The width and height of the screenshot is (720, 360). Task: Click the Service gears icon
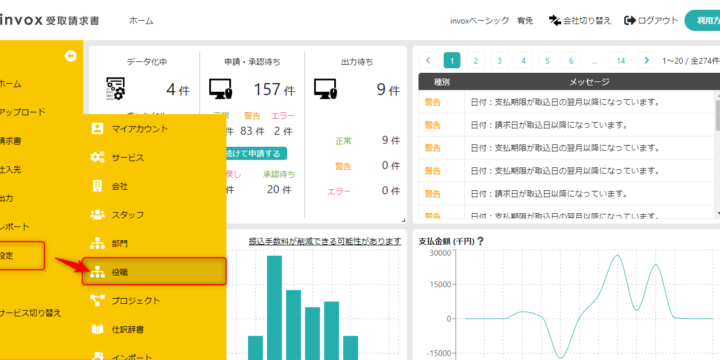click(97, 158)
